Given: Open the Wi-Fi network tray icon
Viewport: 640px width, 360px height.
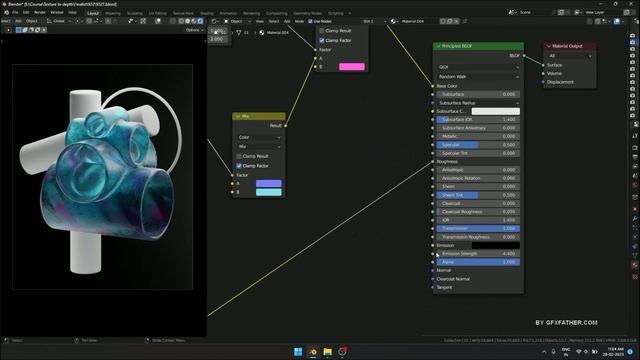Looking at the screenshot, I should [578, 351].
